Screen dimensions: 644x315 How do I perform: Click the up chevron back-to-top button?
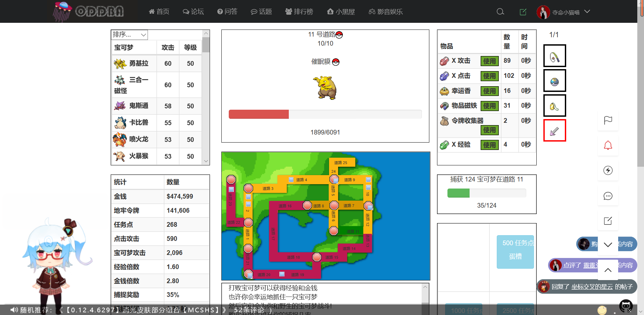[x=608, y=270]
